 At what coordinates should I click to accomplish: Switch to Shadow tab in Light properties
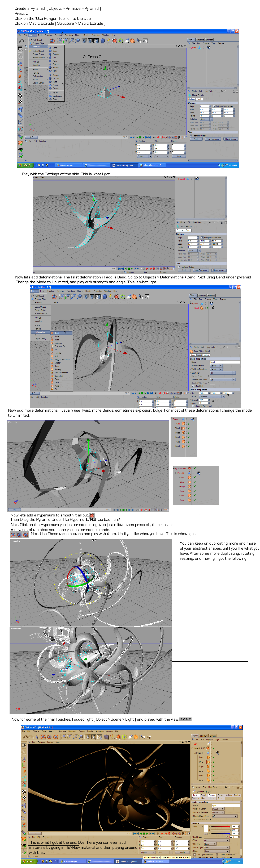click(x=237, y=795)
